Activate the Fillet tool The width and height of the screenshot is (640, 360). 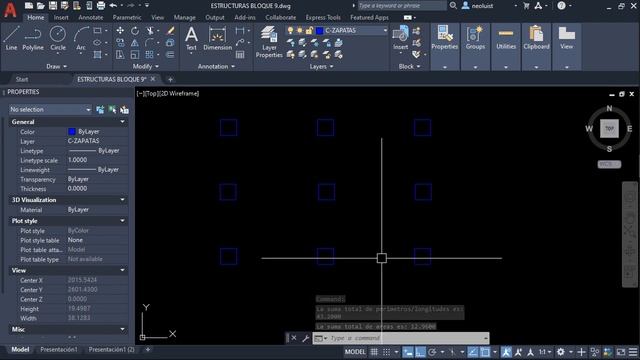tap(150, 42)
